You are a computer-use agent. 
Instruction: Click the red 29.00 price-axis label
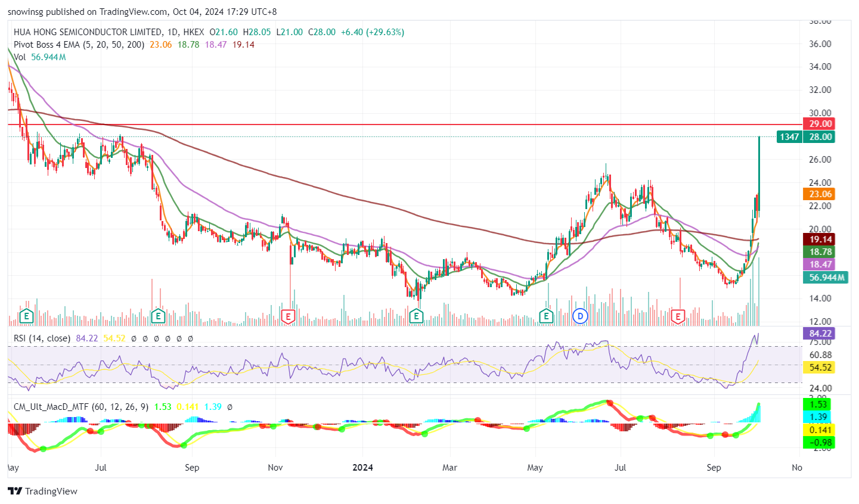[x=819, y=124]
